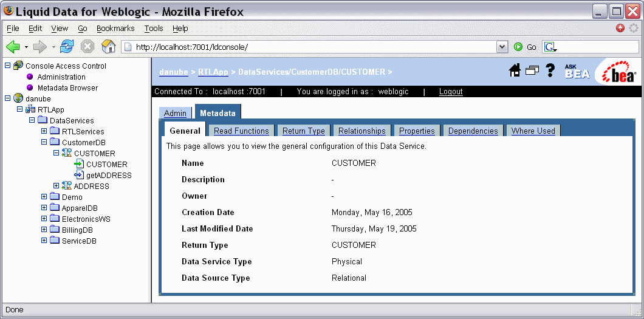Image resolution: width=644 pixels, height=319 pixels.
Task: Click the Ask BEA logo
Action: tap(577, 72)
